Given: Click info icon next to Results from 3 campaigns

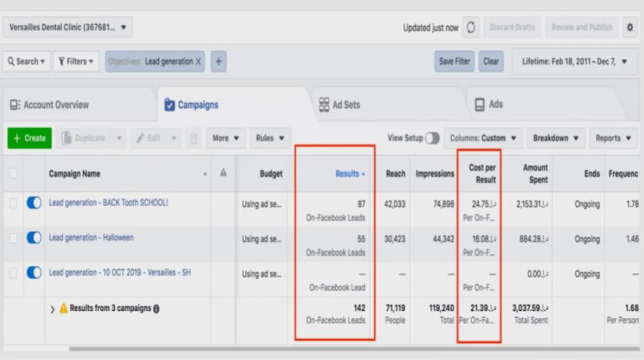Looking at the screenshot, I should (156, 308).
